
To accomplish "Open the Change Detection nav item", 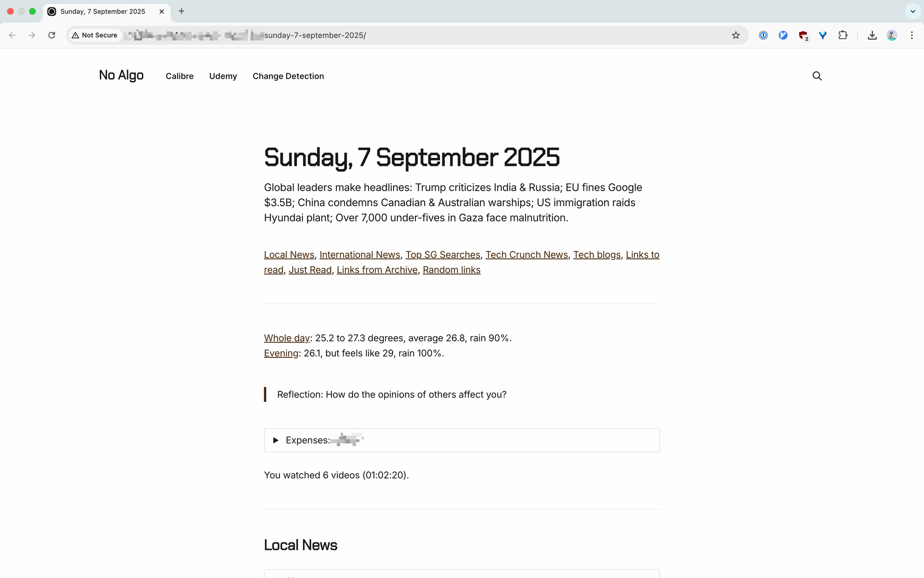I will [x=288, y=76].
